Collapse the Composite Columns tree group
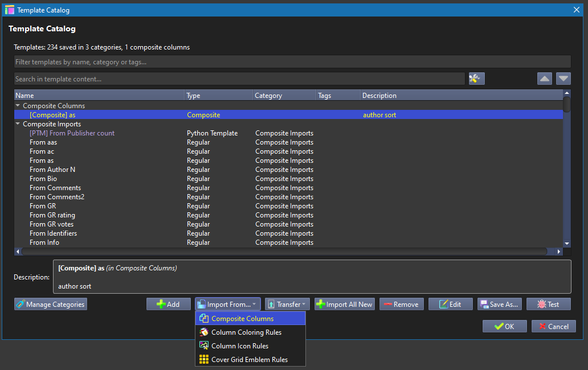This screenshot has height=370, width=588. (18, 106)
